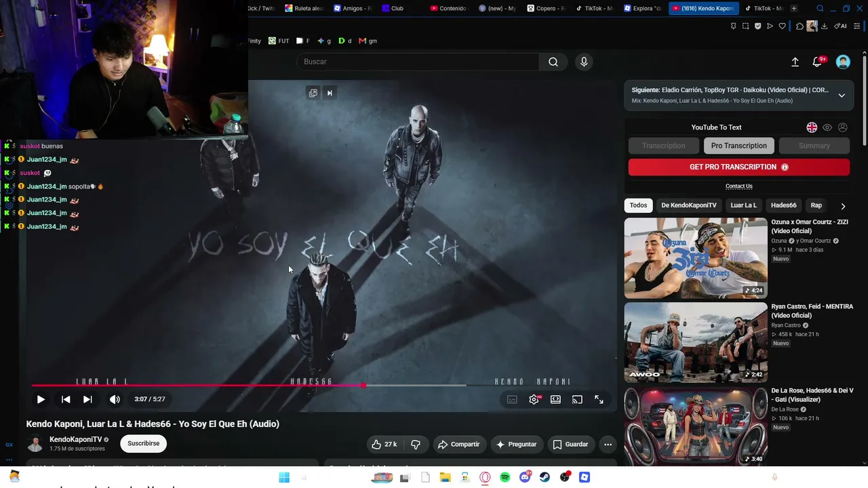Select the Transcription tab
The height and width of the screenshot is (488, 868).
pos(664,146)
